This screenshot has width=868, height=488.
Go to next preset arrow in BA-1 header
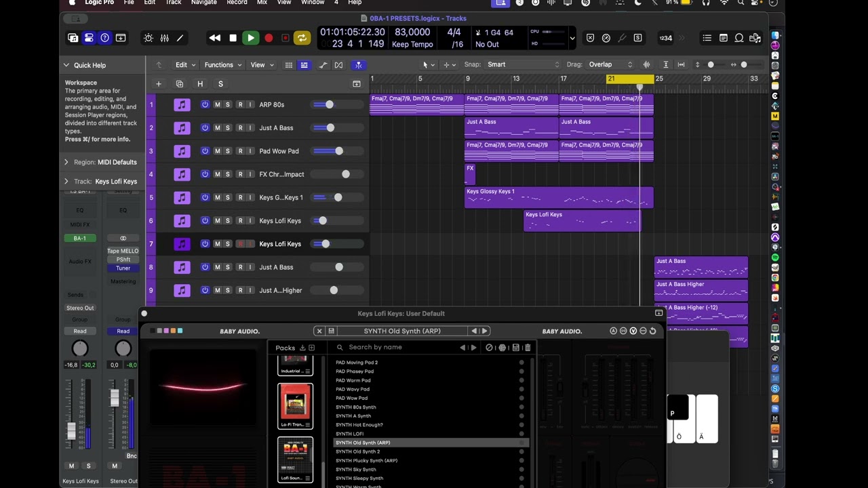pyautogui.click(x=484, y=331)
